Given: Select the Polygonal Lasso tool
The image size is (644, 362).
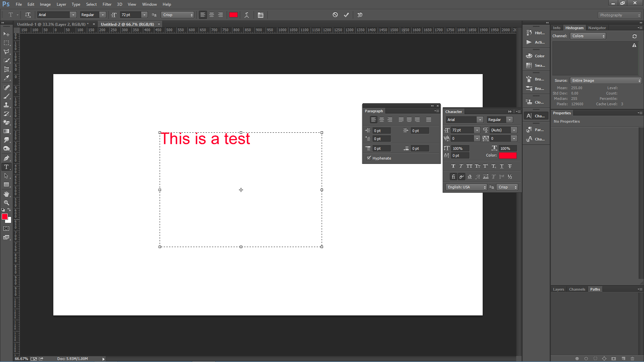Looking at the screenshot, I should tap(6, 52).
